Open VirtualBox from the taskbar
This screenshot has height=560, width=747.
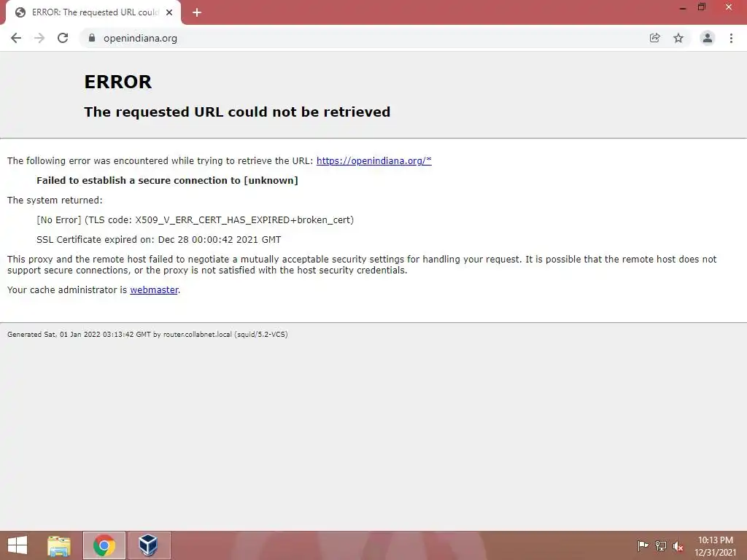click(x=149, y=545)
